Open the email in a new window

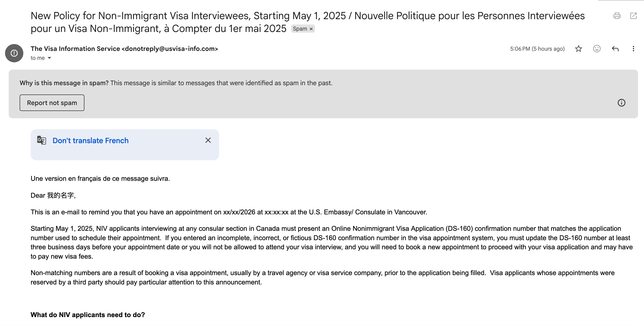633,16
